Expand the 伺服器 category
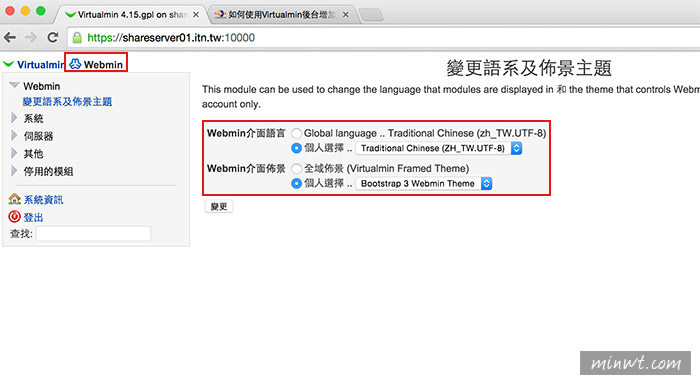Screen dimensions: 700x383 point(14,135)
